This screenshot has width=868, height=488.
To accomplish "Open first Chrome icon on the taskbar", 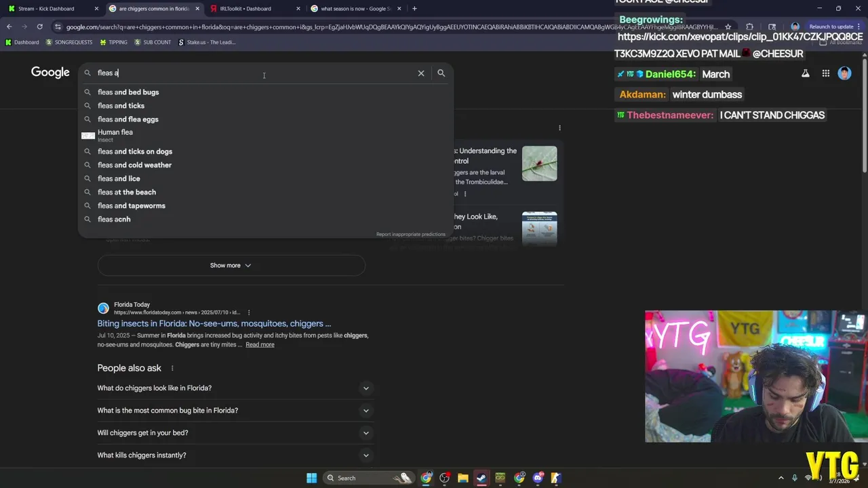I will coord(426,478).
